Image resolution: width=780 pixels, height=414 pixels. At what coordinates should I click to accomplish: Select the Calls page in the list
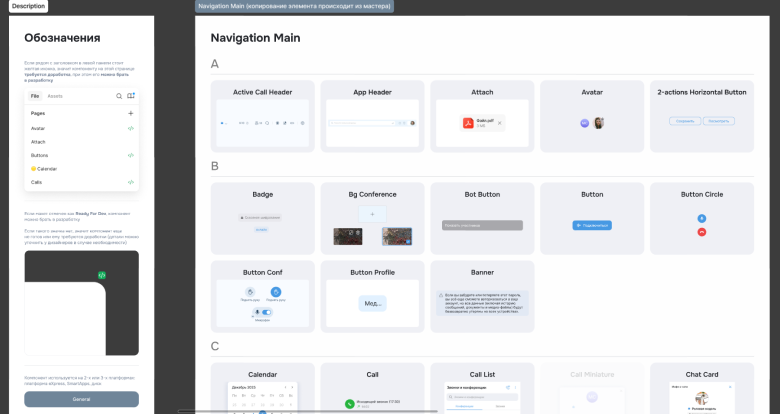37,182
